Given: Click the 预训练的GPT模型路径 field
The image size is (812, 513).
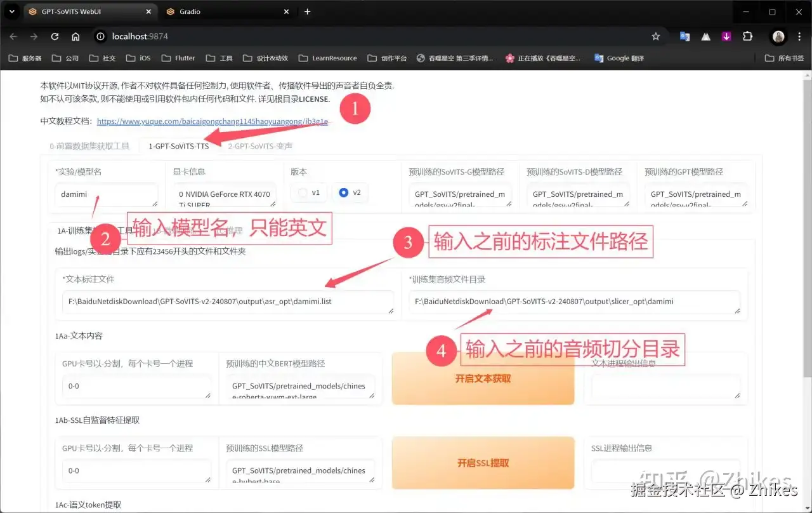Looking at the screenshot, I should pos(696,196).
